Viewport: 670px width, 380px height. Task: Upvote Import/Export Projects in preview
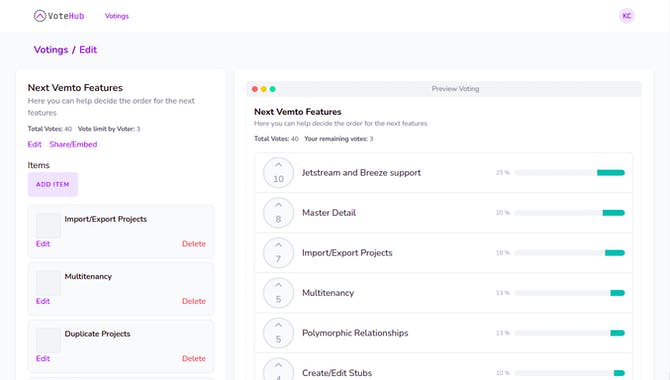[x=278, y=253]
